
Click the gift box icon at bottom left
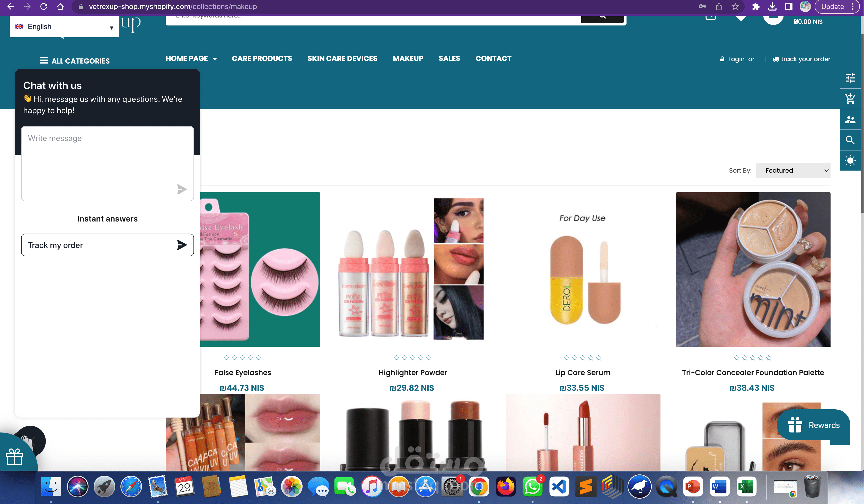(14, 457)
